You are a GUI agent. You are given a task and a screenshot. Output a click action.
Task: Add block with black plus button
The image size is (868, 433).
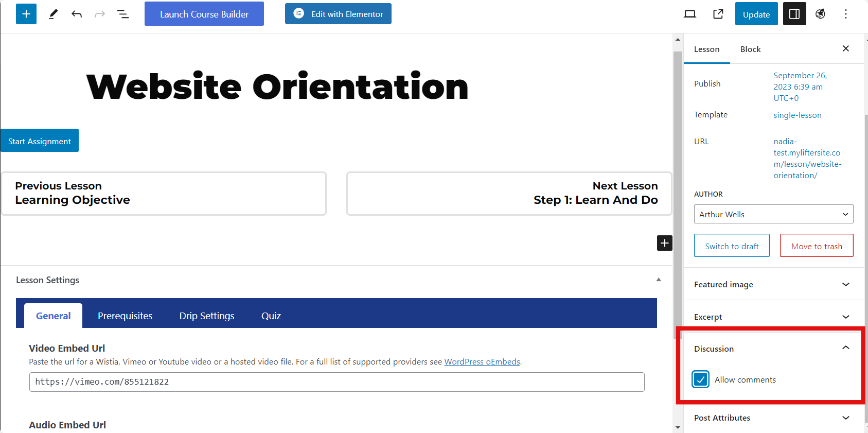pyautogui.click(x=665, y=243)
